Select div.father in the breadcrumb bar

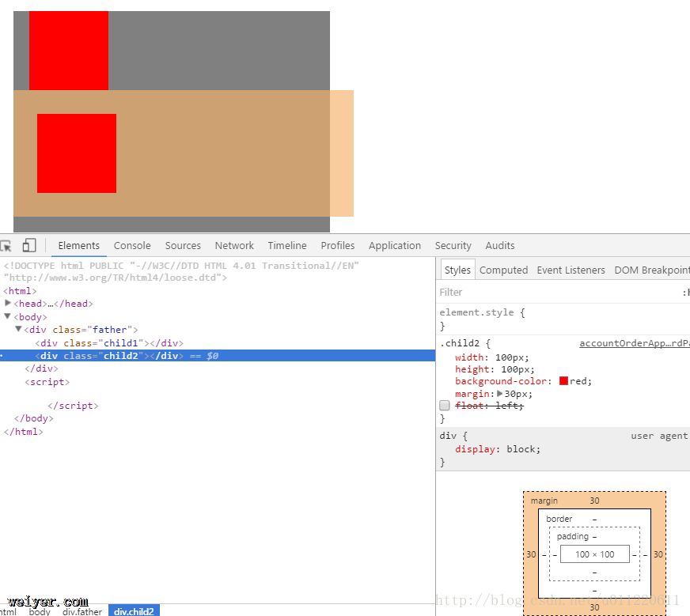[x=82, y=611]
